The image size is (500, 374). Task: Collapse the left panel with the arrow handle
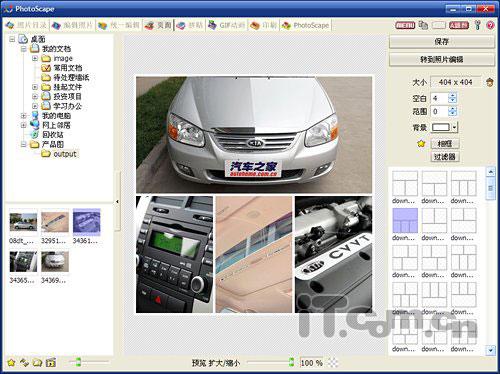click(x=117, y=202)
